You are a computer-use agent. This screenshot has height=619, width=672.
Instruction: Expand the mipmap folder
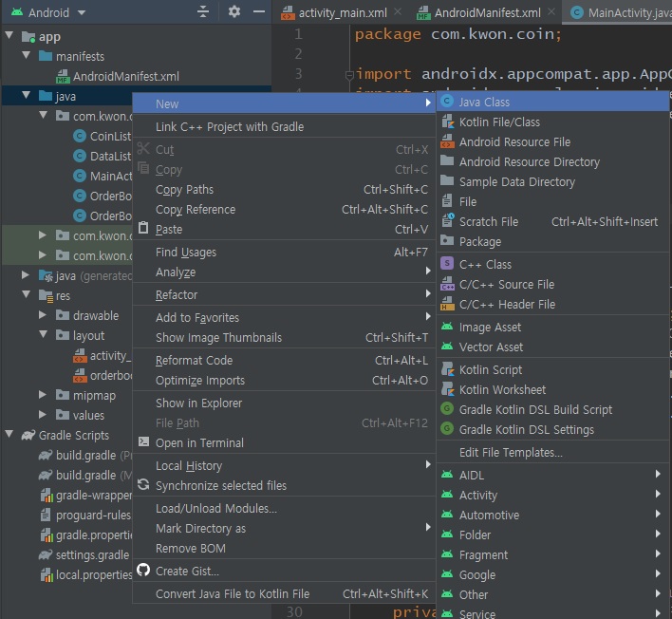pyautogui.click(x=43, y=395)
